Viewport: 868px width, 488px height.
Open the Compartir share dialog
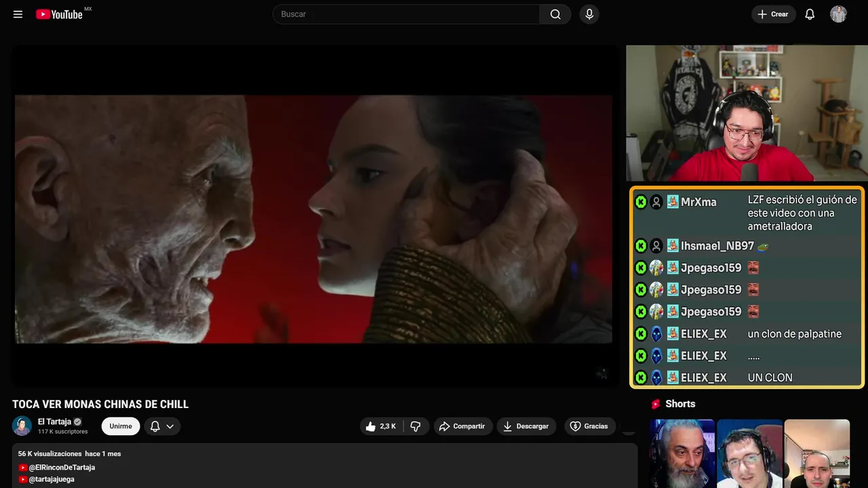coord(462,426)
